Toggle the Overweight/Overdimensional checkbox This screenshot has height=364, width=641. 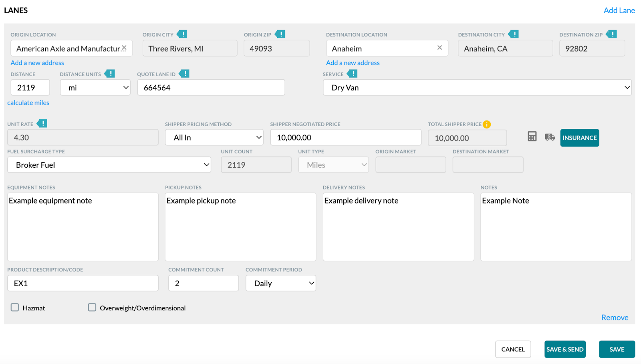point(92,307)
